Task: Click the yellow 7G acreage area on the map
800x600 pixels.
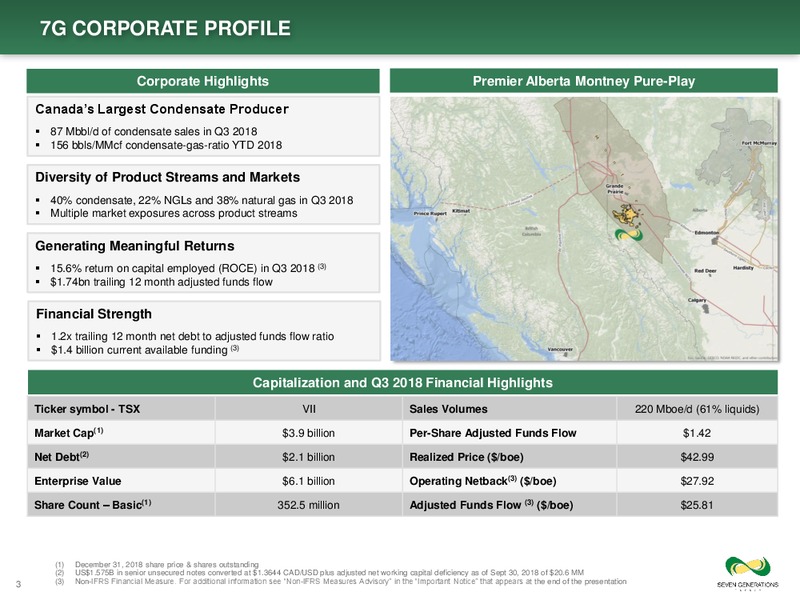Action: pos(627,215)
